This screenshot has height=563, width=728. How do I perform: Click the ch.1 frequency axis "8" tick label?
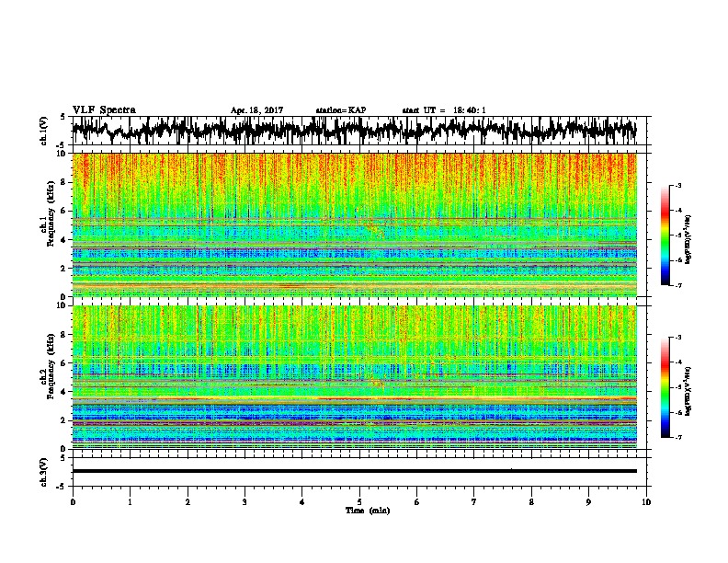pyautogui.click(x=63, y=182)
